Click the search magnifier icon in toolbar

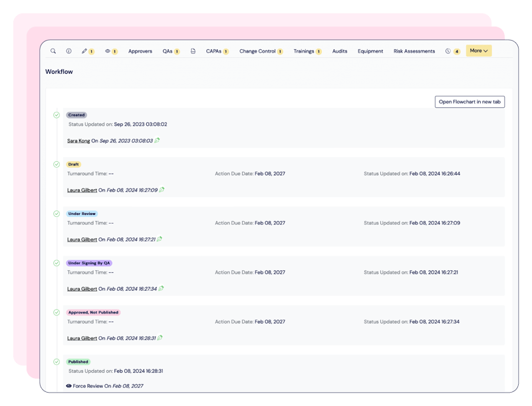(53, 51)
